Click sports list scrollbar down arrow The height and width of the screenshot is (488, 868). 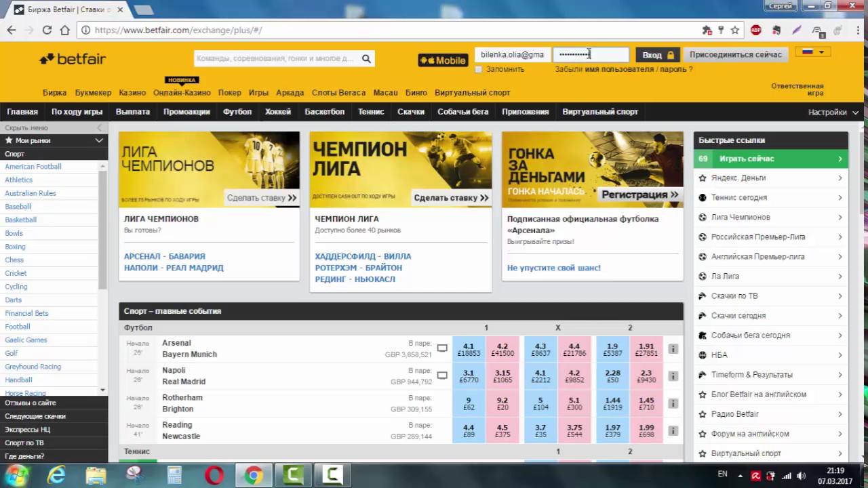tap(103, 390)
